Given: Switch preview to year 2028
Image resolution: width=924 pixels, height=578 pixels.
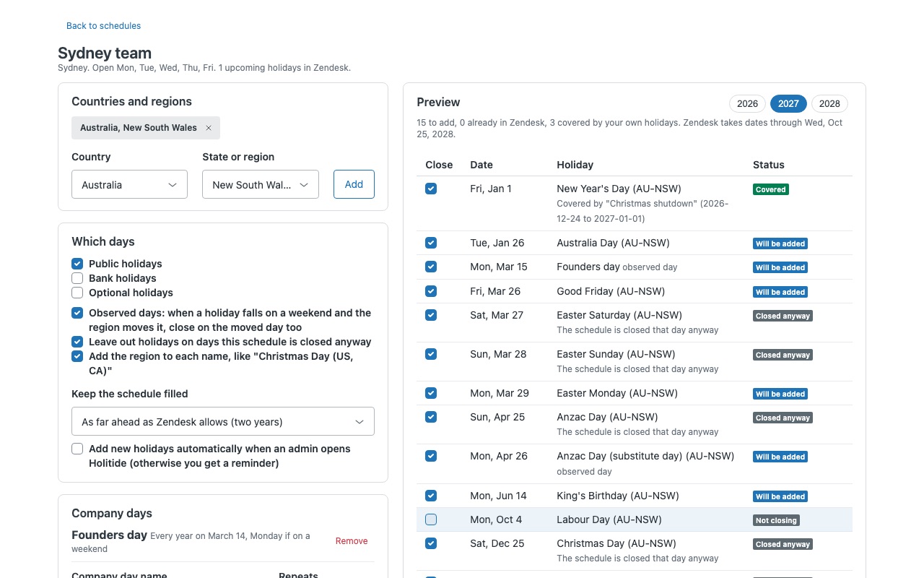Looking at the screenshot, I should (x=829, y=103).
